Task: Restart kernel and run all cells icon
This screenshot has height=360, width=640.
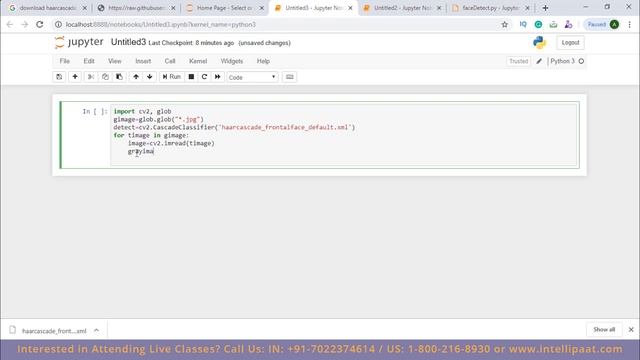Action: (x=218, y=77)
